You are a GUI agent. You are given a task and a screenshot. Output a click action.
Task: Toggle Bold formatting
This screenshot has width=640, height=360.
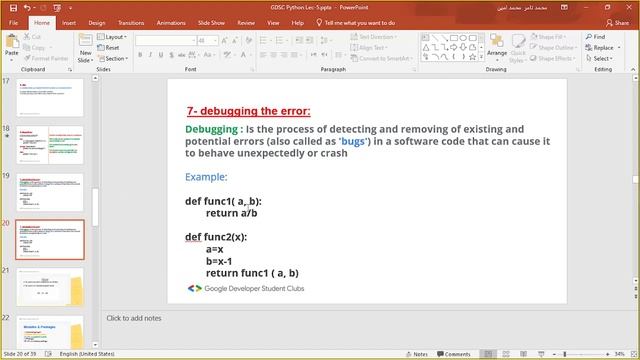click(x=140, y=55)
